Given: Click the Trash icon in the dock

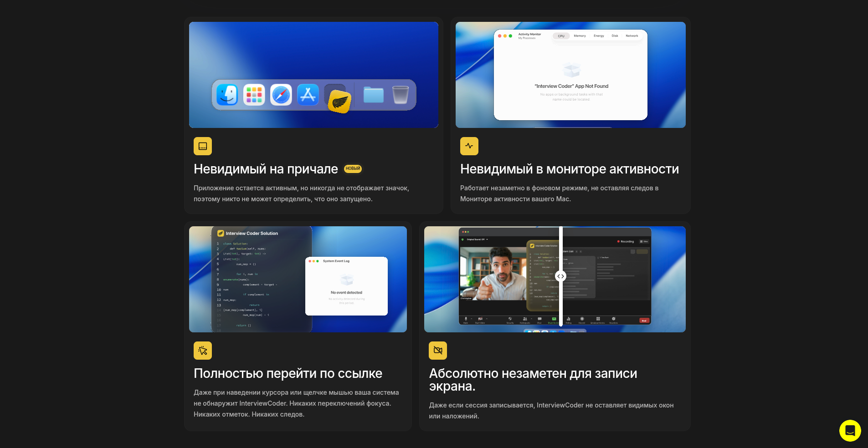Looking at the screenshot, I should pyautogui.click(x=400, y=95).
